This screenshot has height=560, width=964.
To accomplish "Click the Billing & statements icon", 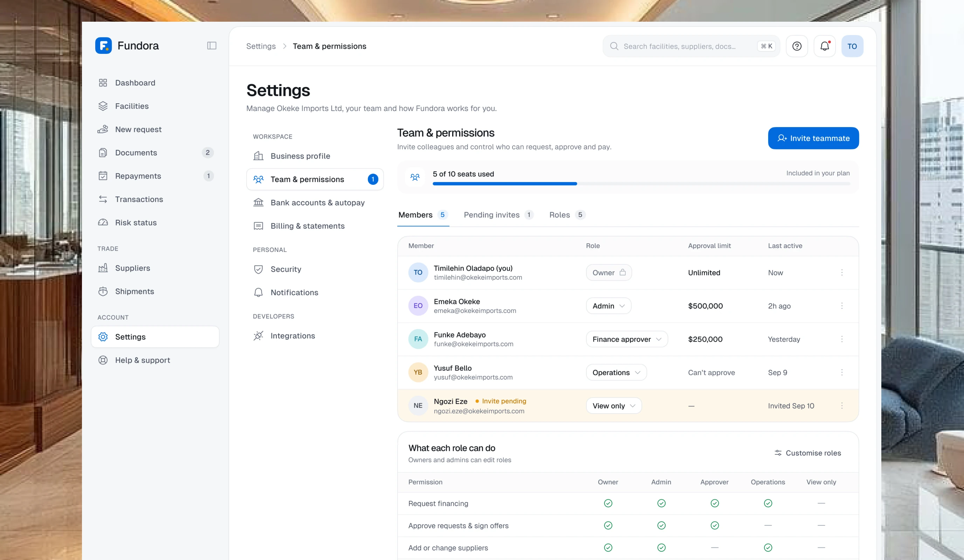I will tap(259, 226).
